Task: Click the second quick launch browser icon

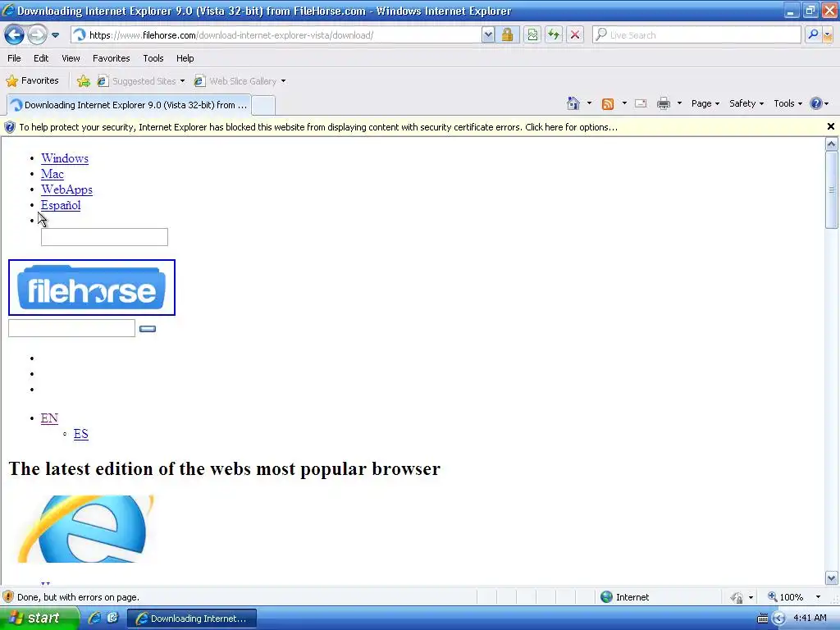Action: pyautogui.click(x=112, y=619)
